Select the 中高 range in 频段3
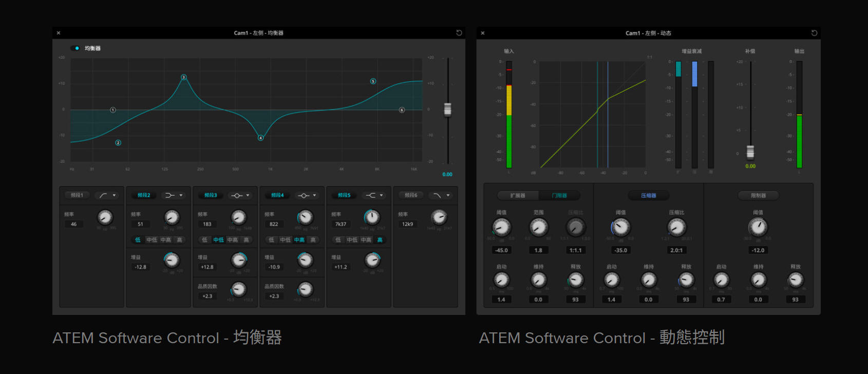868x374 pixels. [233, 240]
